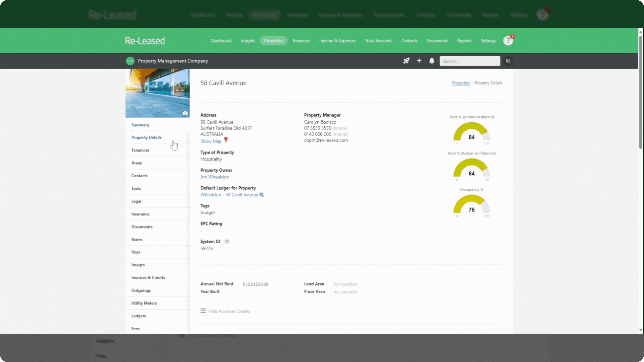Open the Insights menu
The height and width of the screenshot is (362, 644).
[x=248, y=41]
